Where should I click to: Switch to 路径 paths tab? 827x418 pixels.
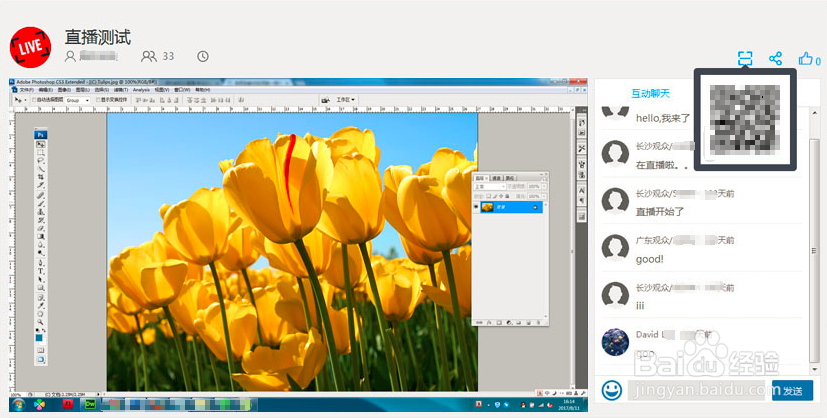point(511,178)
